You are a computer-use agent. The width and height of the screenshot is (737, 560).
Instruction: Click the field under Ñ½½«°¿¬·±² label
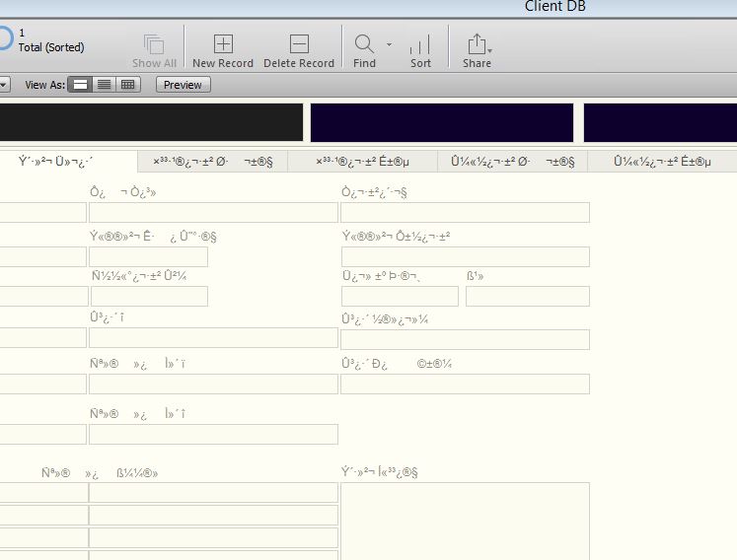[149, 297]
